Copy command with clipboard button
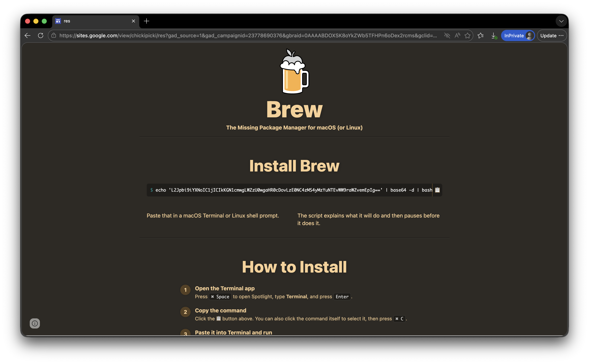 437,190
